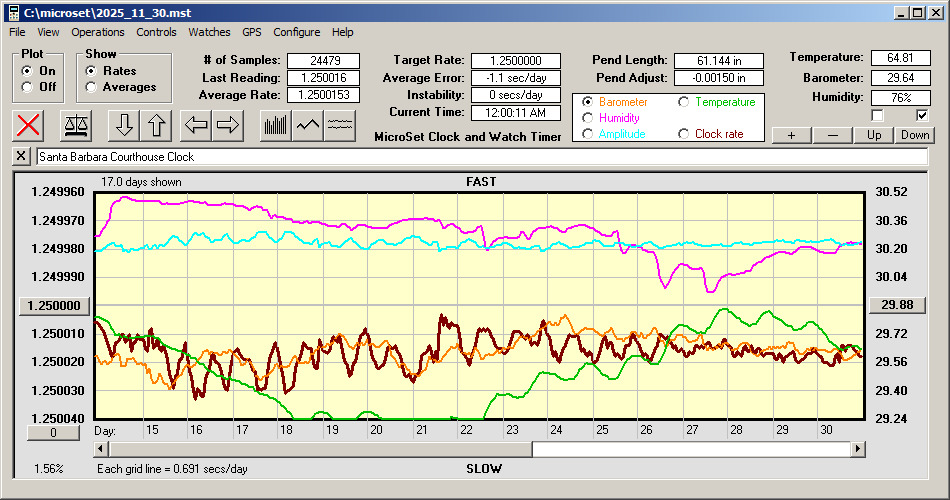Click the Up button

[x=874, y=135]
